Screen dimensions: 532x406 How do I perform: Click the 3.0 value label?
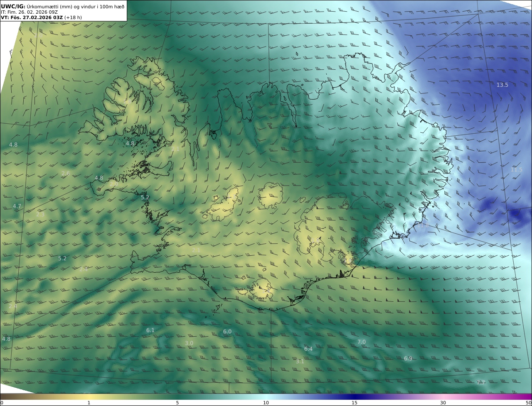point(189,343)
